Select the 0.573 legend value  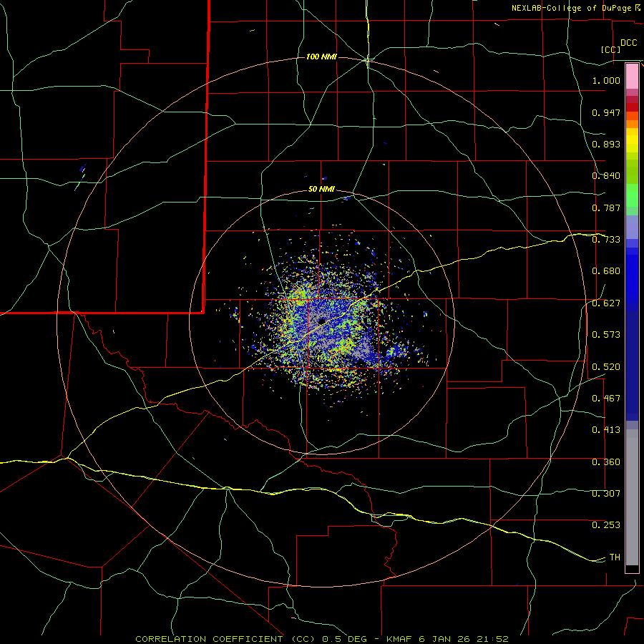[606, 335]
